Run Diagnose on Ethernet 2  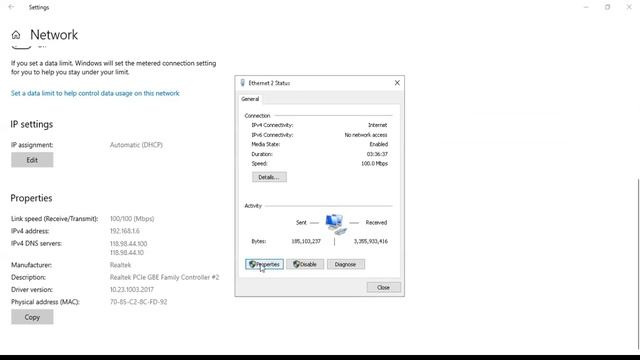(x=346, y=264)
